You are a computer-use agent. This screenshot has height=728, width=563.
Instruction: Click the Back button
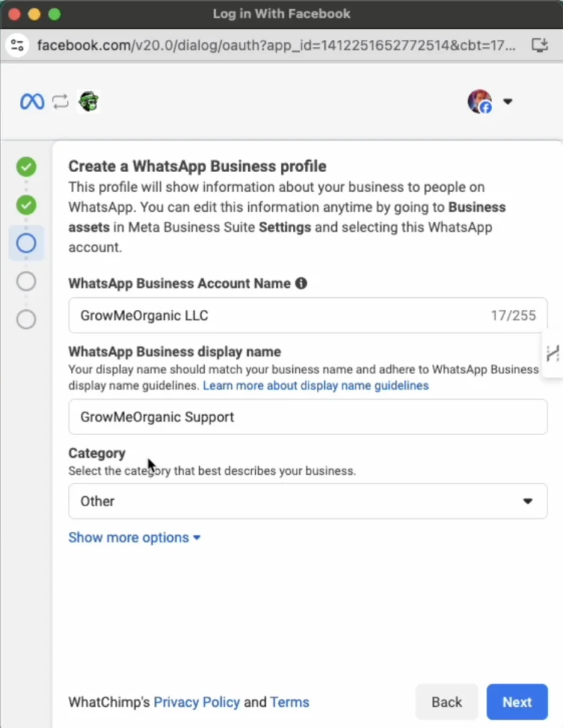pyautogui.click(x=446, y=702)
